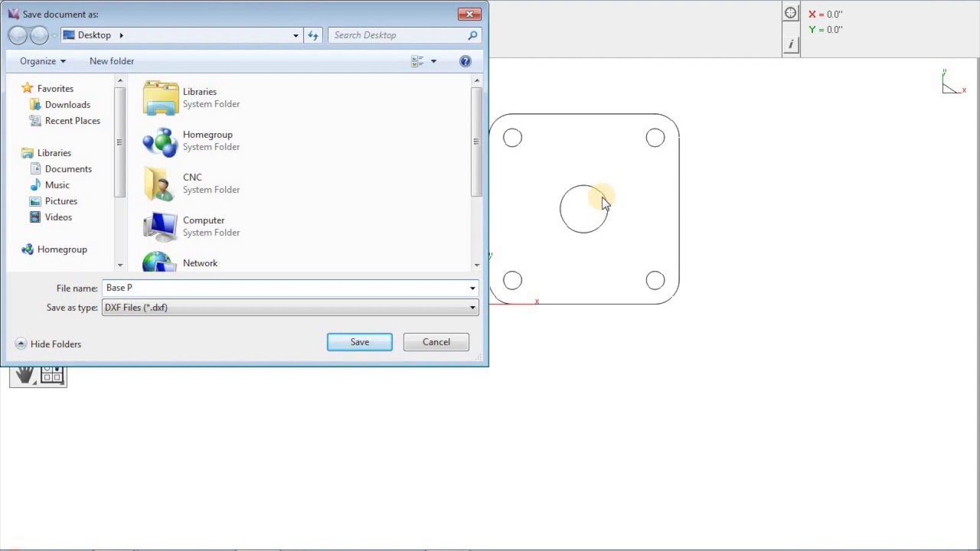Click New folder button

tap(112, 61)
